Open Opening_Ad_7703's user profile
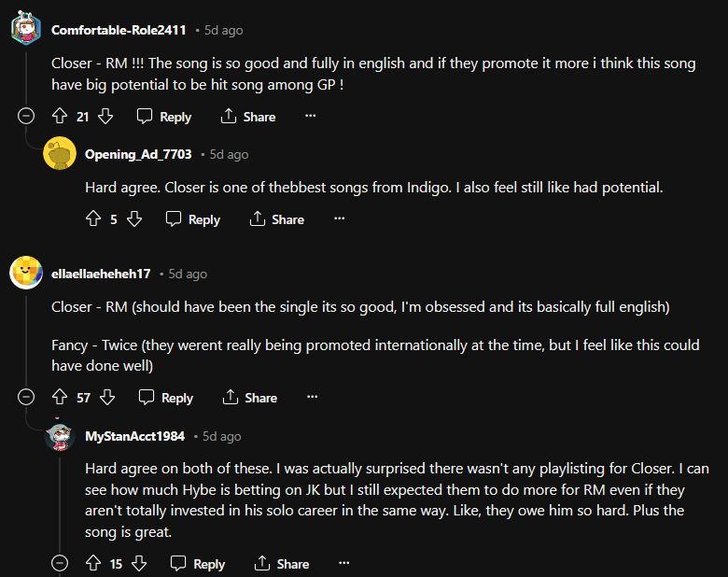The height and width of the screenshot is (577, 728). pyautogui.click(x=138, y=154)
